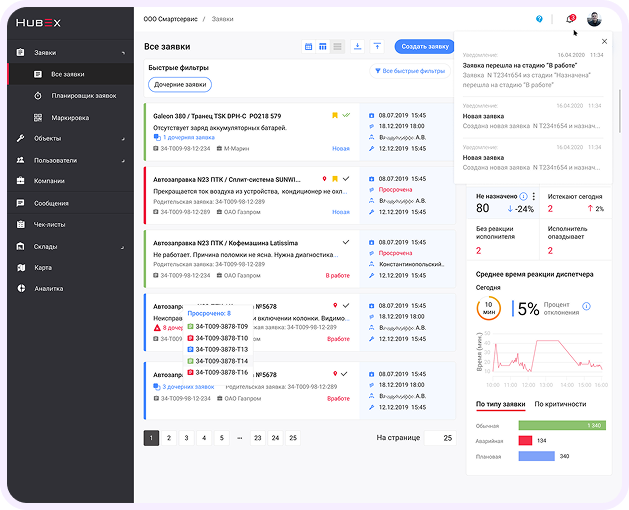
Task: Open Чек-листы in the sidebar
Action: pos(50,224)
